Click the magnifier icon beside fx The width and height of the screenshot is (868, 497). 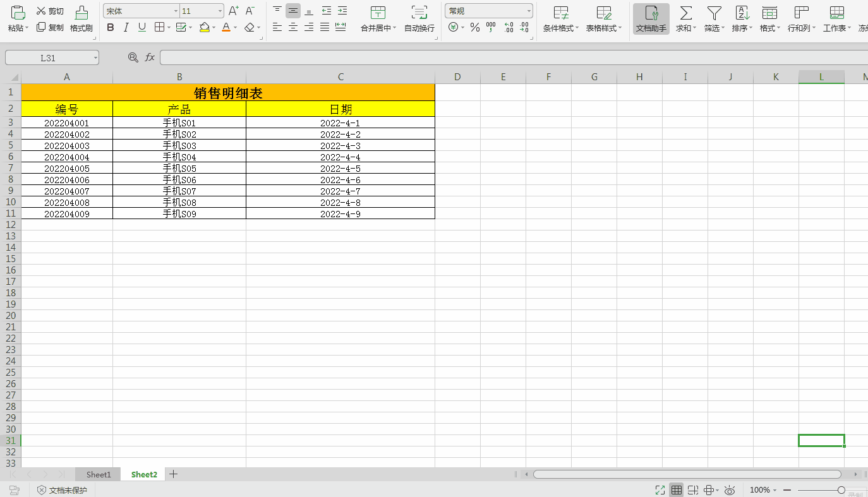(x=133, y=57)
